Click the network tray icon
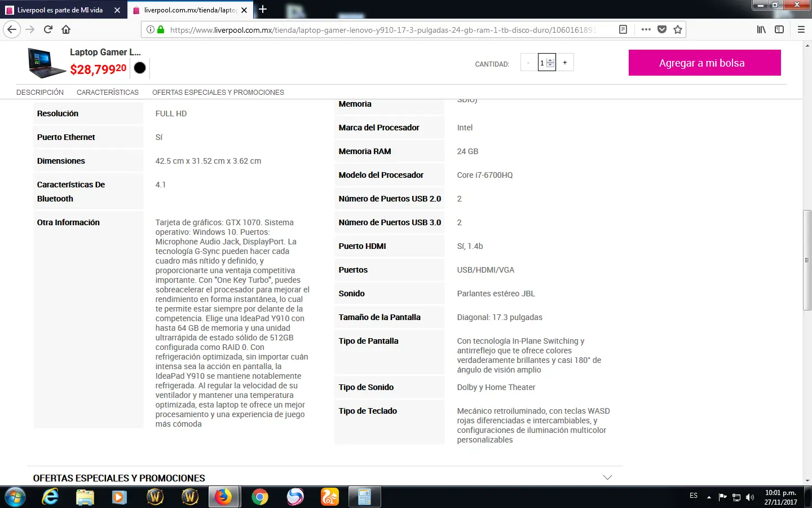Image resolution: width=812 pixels, height=508 pixels. [x=736, y=497]
